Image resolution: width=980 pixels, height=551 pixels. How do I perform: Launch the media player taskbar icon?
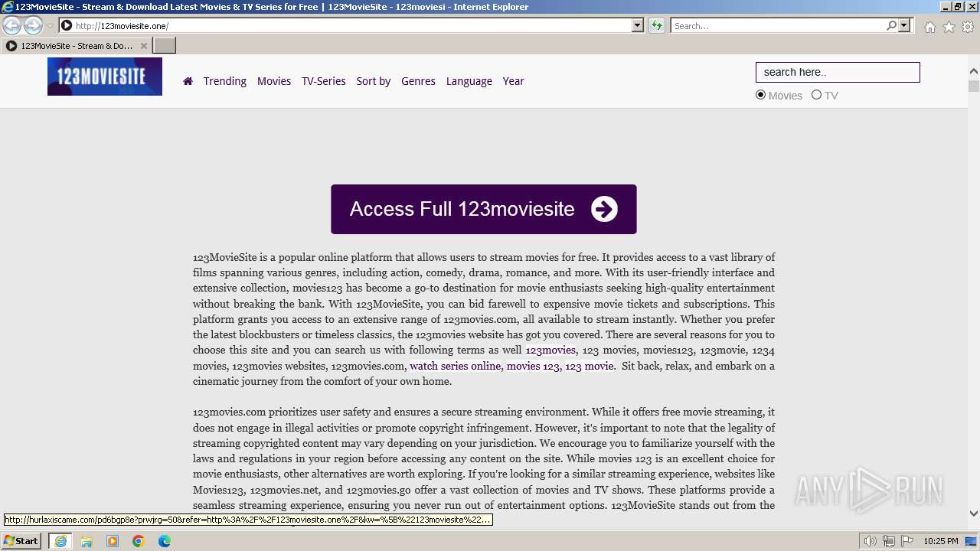point(113,541)
